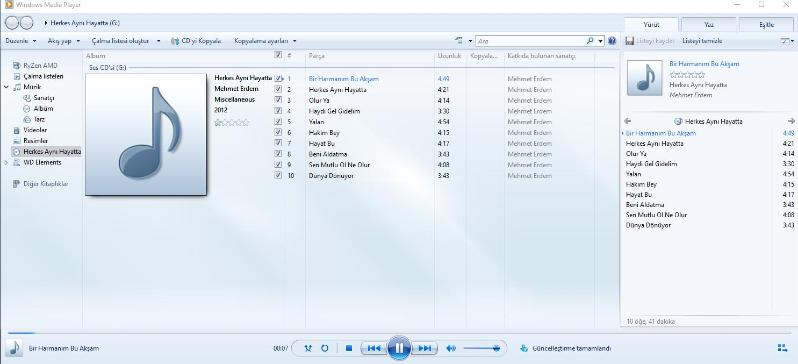Open the search box dropdown arrow
The image size is (798, 364).
tap(601, 41)
